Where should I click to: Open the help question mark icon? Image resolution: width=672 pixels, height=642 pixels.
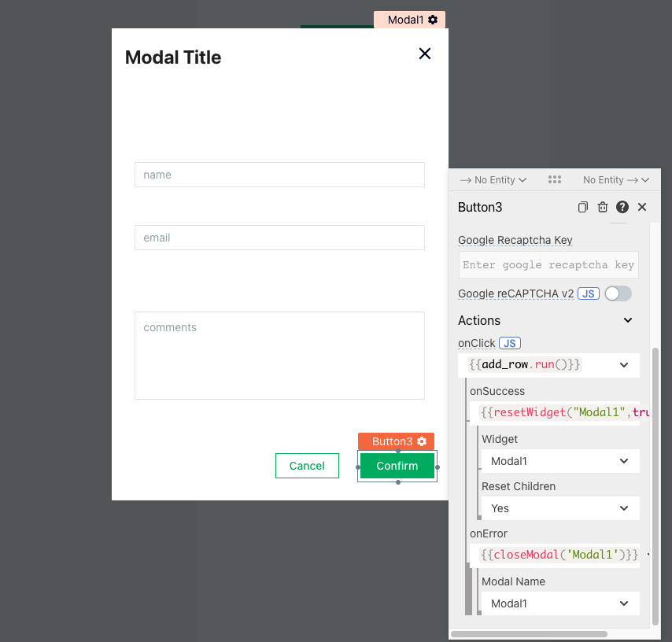pos(622,207)
